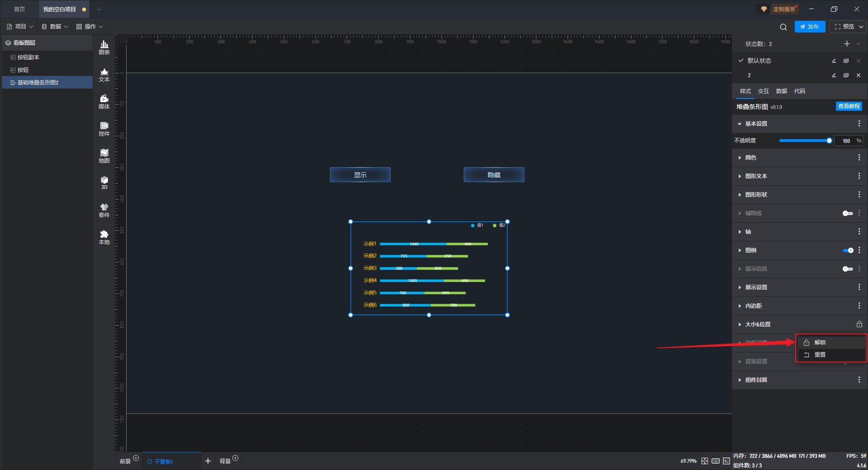Open keyboard shortcuts icon in status bar
Viewport: 868px width, 470px height.
715,461
